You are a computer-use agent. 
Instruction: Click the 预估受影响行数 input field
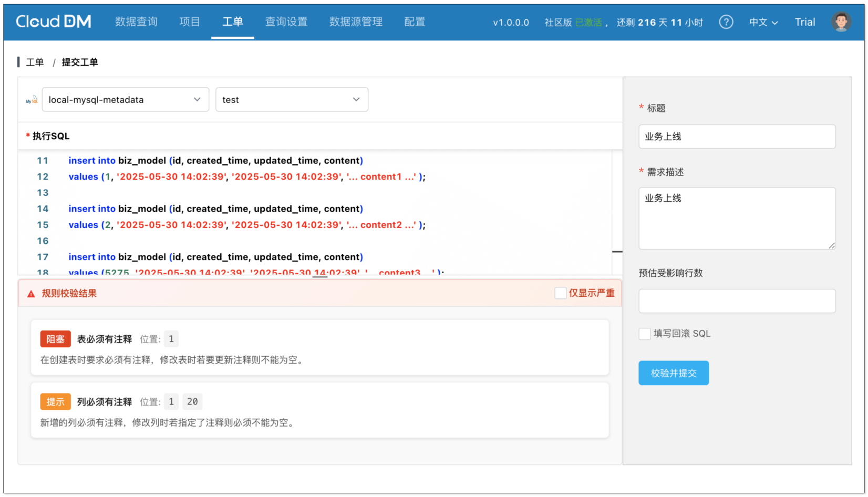pos(737,301)
